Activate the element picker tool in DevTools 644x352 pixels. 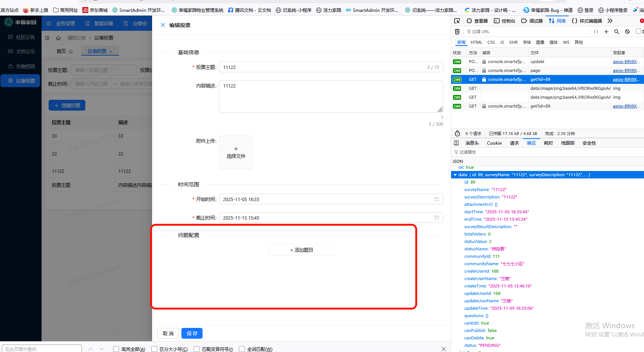click(457, 21)
